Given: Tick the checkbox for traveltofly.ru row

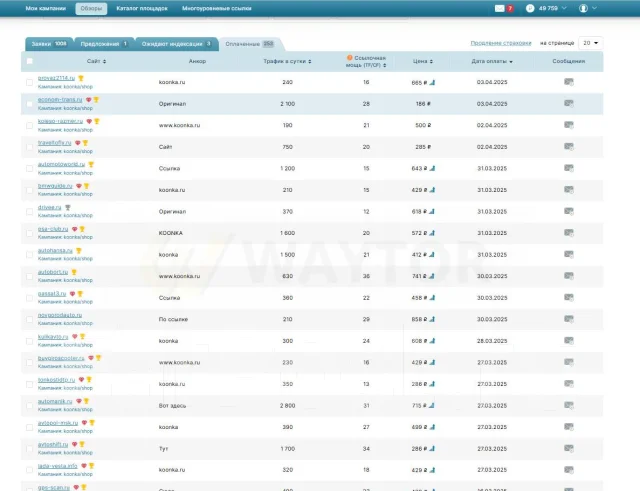Looking at the screenshot, I should click(x=29, y=147).
